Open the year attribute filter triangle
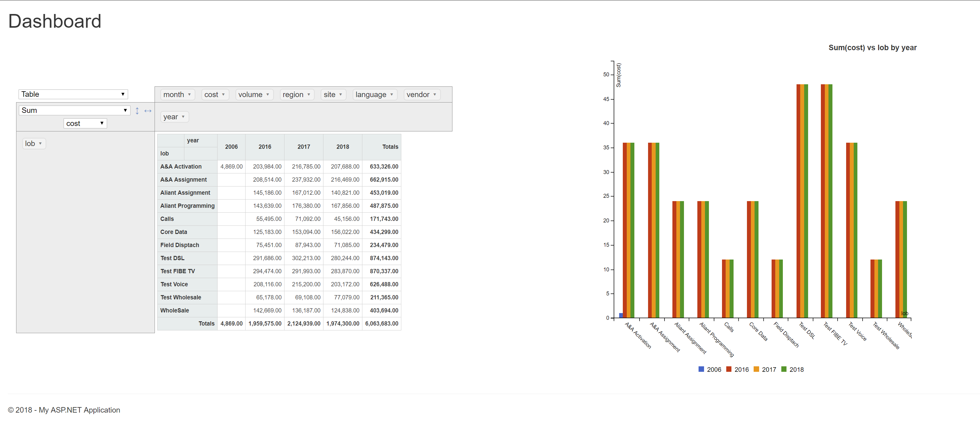 click(183, 117)
